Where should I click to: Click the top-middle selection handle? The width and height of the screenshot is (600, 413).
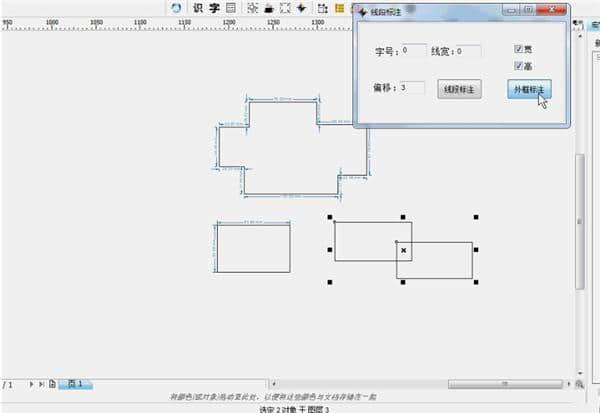click(x=403, y=217)
